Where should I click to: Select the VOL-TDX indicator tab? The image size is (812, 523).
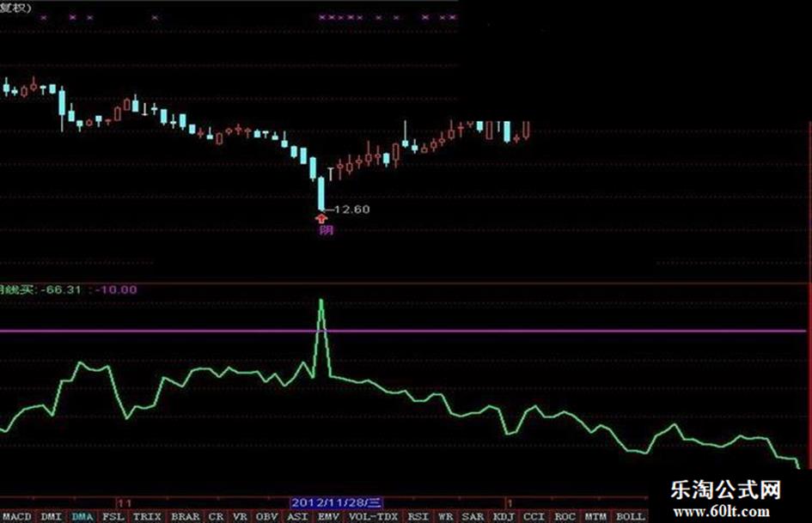373,516
